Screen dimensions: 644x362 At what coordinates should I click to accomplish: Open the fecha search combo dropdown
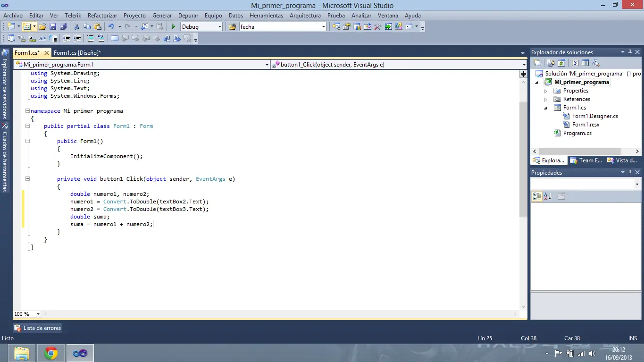(x=323, y=27)
